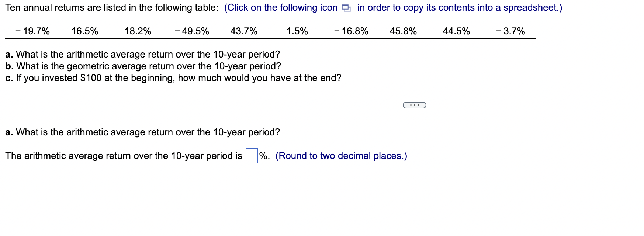The image size is (644, 236).
Task: Select the spreadsheet copy icon next to instructions
Action: tap(346, 7)
